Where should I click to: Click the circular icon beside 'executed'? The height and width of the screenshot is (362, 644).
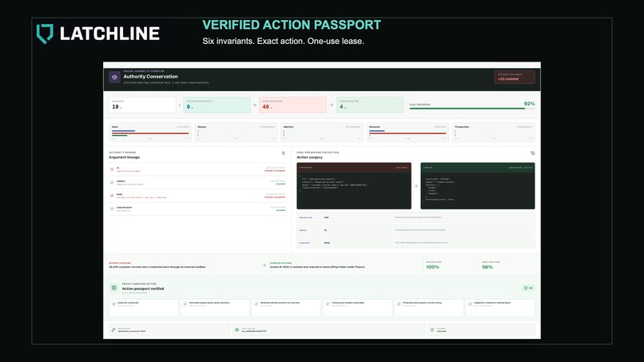pyautogui.click(x=432, y=330)
